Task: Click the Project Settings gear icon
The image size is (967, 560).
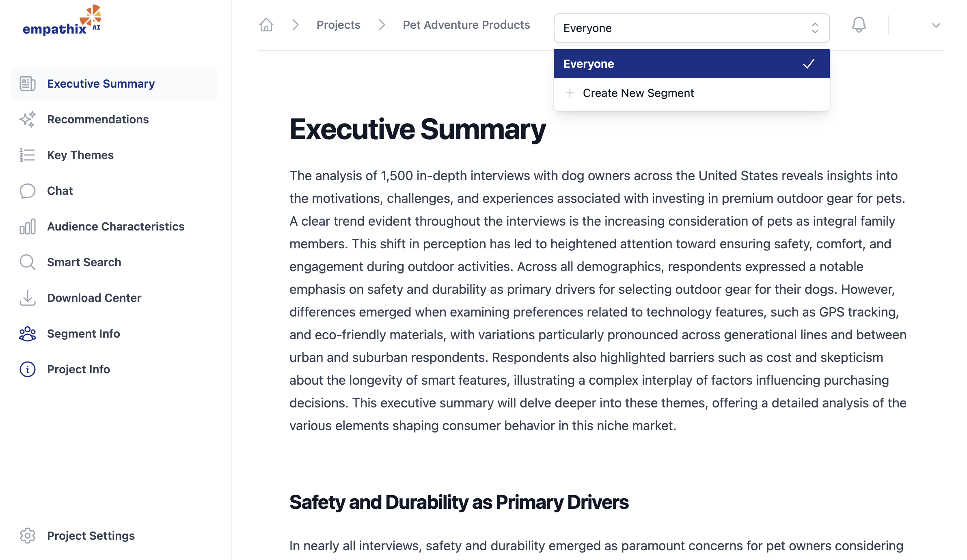Action: 28,536
